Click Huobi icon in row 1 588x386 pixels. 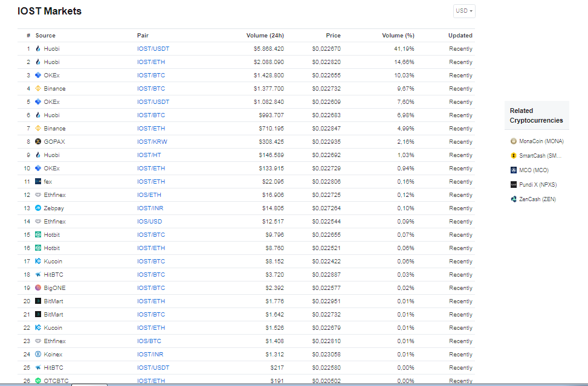[38, 49]
